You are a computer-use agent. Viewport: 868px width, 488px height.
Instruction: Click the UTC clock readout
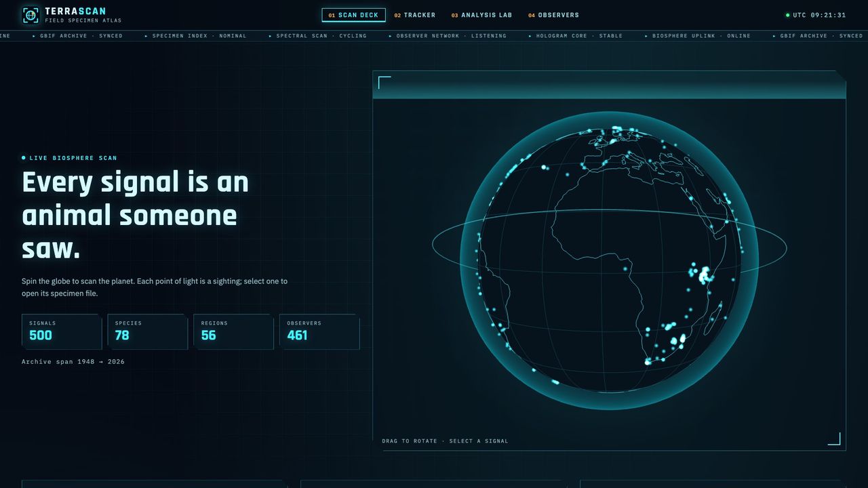[820, 15]
